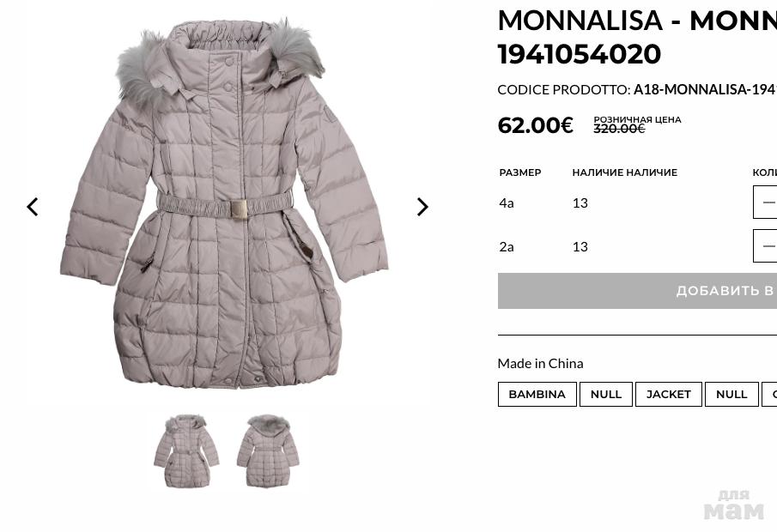Click the для мам watermark logo
The width and height of the screenshot is (777, 532).
pyautogui.click(x=733, y=505)
